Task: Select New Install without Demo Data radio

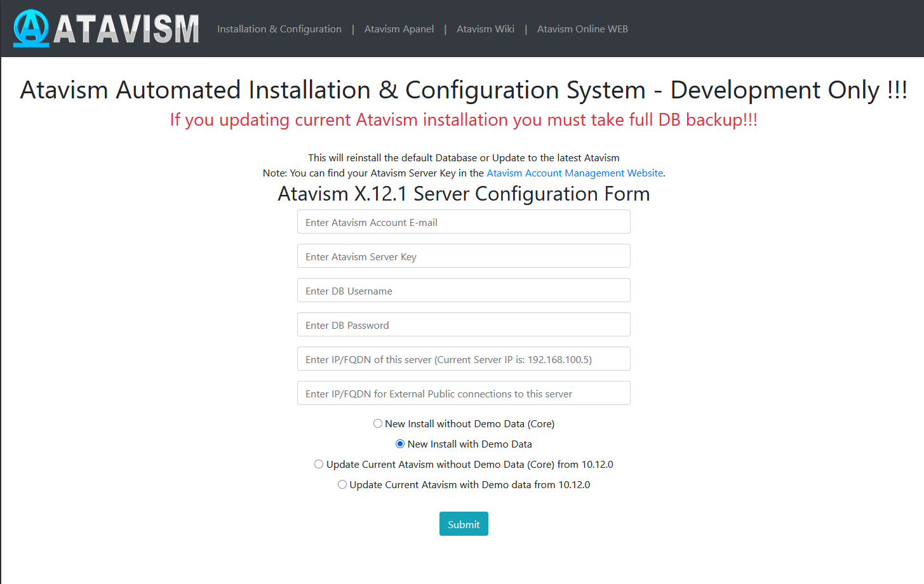Action: click(378, 423)
